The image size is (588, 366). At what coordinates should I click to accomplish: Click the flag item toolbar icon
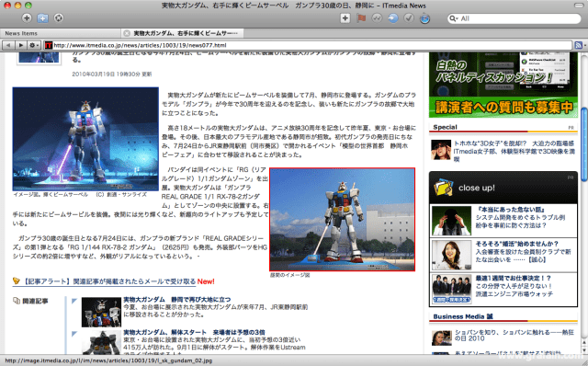(361, 18)
